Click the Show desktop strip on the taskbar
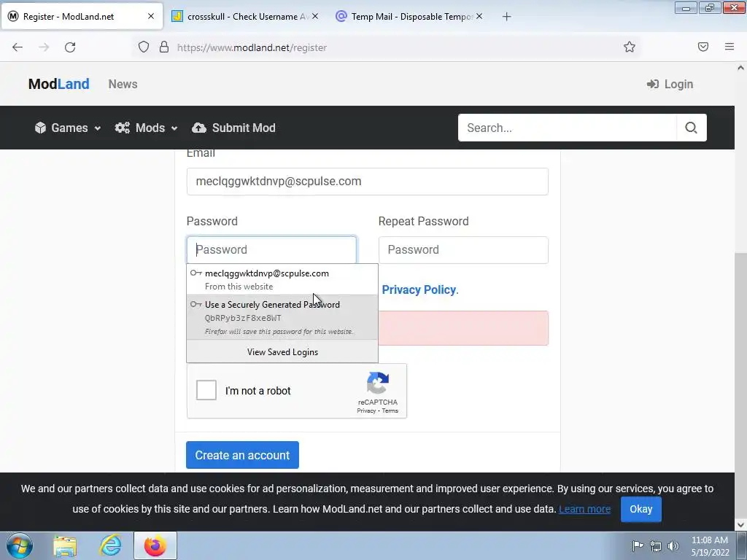This screenshot has height=560, width=747. pos(742,545)
